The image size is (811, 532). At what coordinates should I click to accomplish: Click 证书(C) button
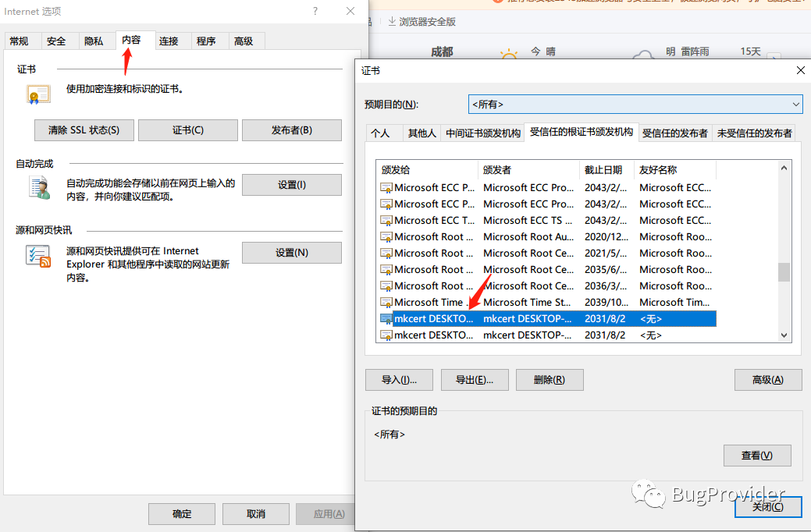(188, 130)
